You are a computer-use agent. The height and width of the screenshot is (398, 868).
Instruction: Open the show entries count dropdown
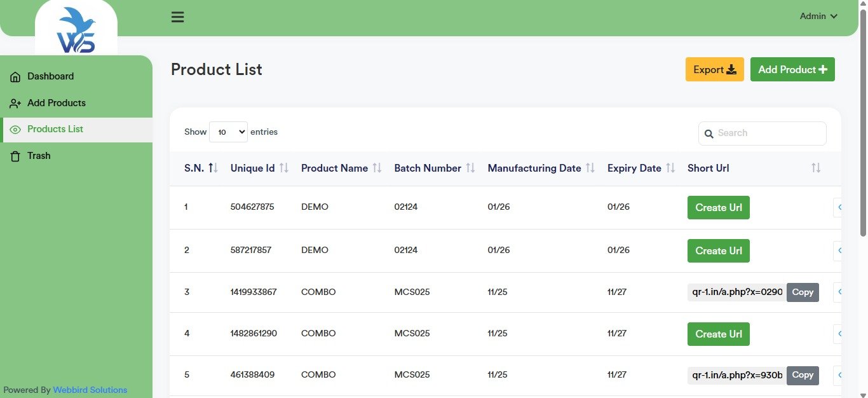[x=228, y=132]
